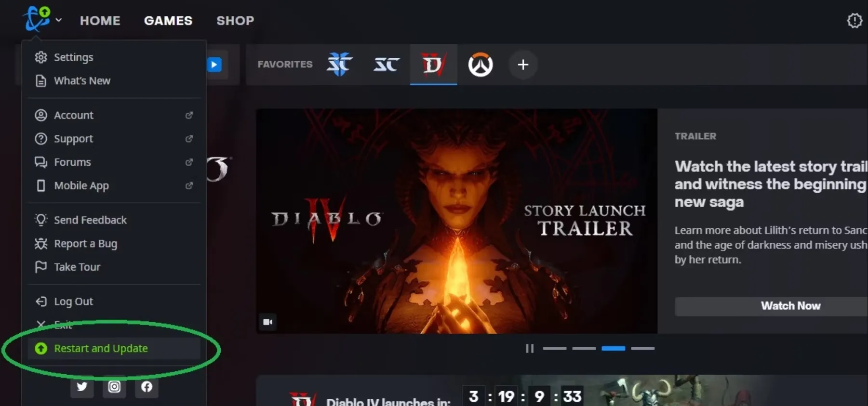Select Log Out in the menu

(x=73, y=301)
